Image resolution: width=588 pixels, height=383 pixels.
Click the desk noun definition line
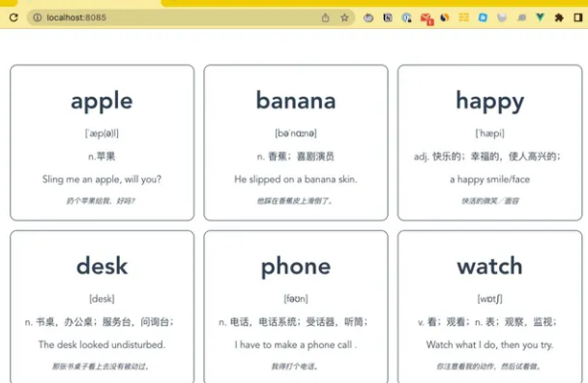click(x=100, y=322)
